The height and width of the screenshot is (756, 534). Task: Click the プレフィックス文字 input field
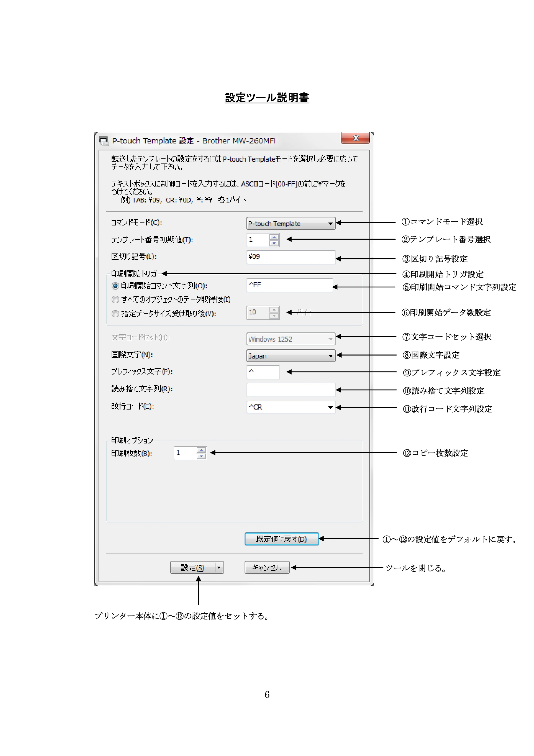(x=263, y=372)
